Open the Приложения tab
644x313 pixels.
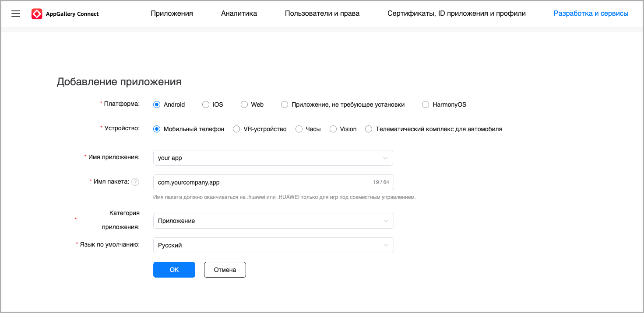click(x=172, y=14)
